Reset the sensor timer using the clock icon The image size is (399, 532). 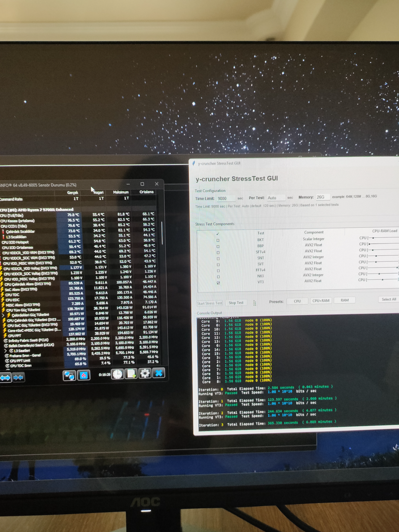117,374
